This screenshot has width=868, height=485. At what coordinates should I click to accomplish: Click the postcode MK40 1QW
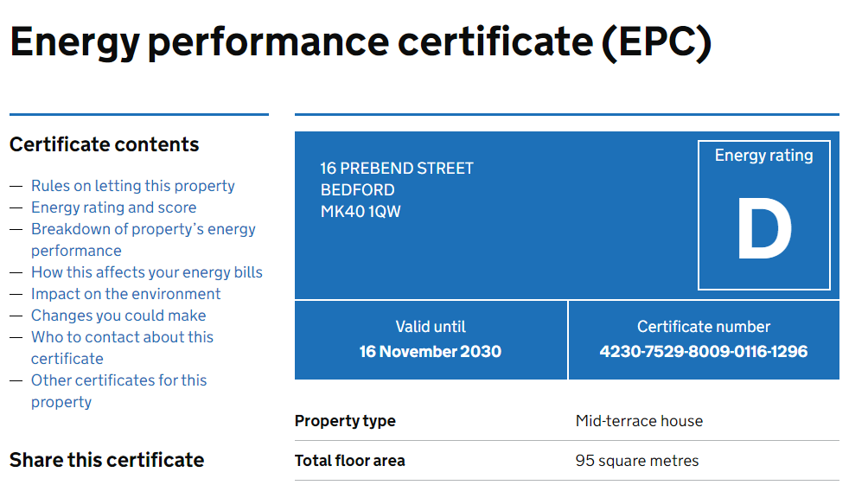[x=361, y=212]
